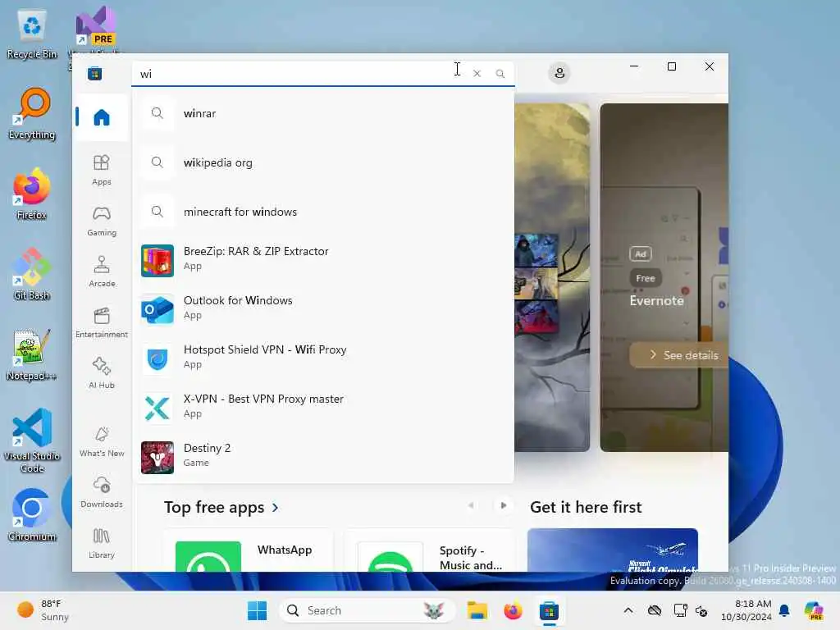This screenshot has width=840, height=630.
Task: Clear the search box text
Action: point(477,73)
